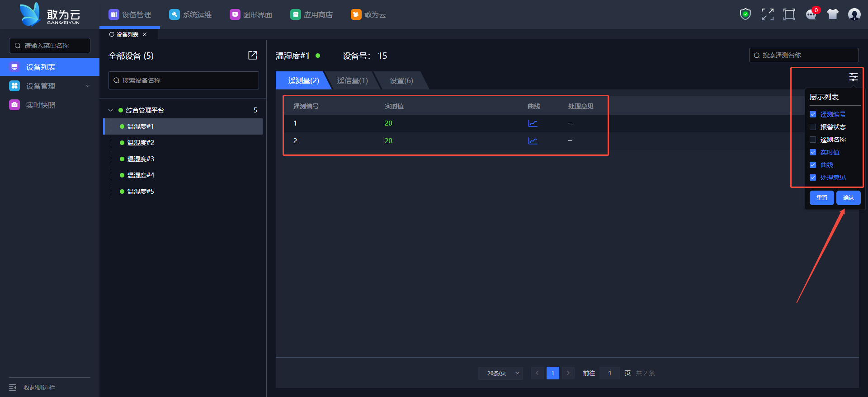868x397 pixels.
Task: Select the 综合管理平台 tree node
Action: pos(145,110)
